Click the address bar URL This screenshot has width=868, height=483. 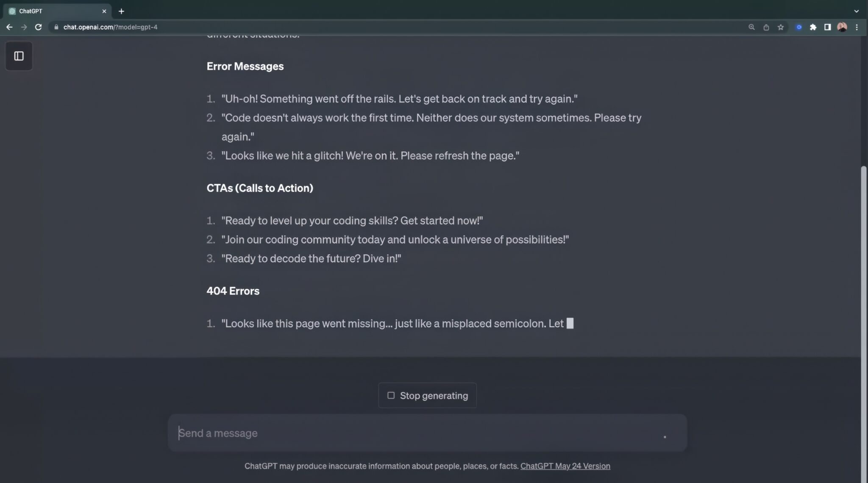110,27
